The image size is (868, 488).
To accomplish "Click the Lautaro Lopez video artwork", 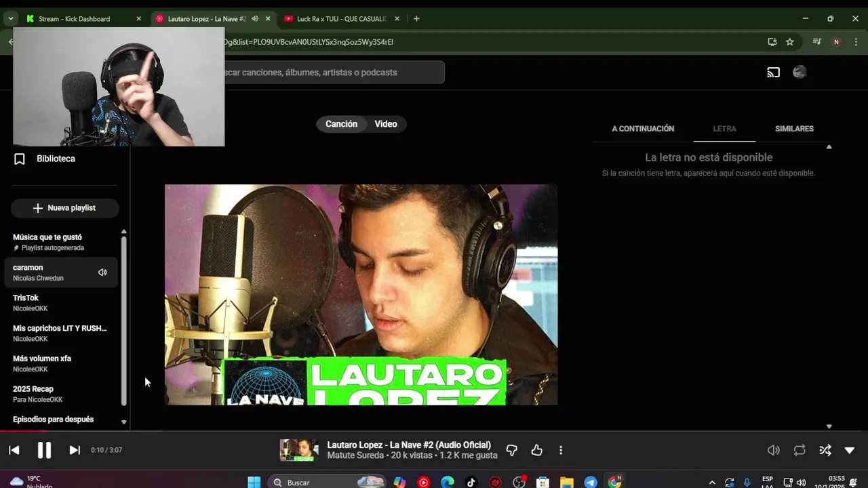I will 361,295.
